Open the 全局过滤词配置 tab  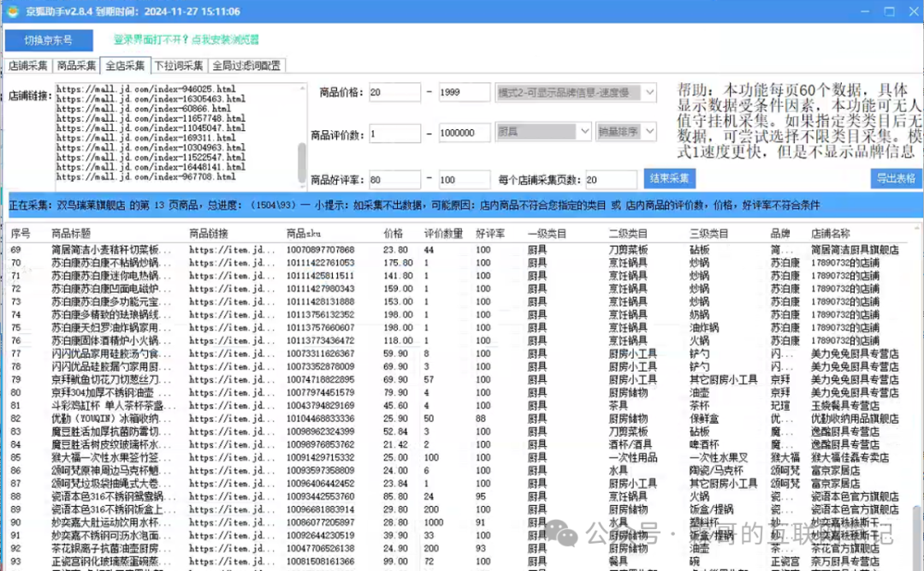coord(246,66)
